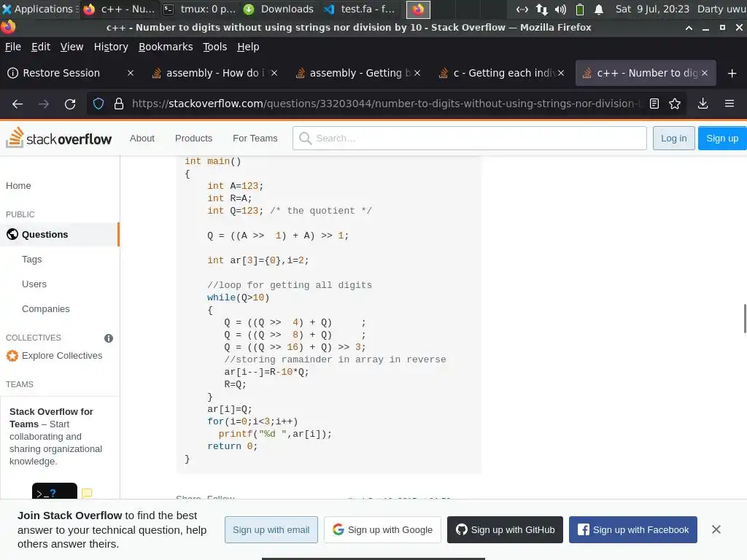The image size is (747, 560).
Task: Open the History menu
Action: (x=111, y=47)
